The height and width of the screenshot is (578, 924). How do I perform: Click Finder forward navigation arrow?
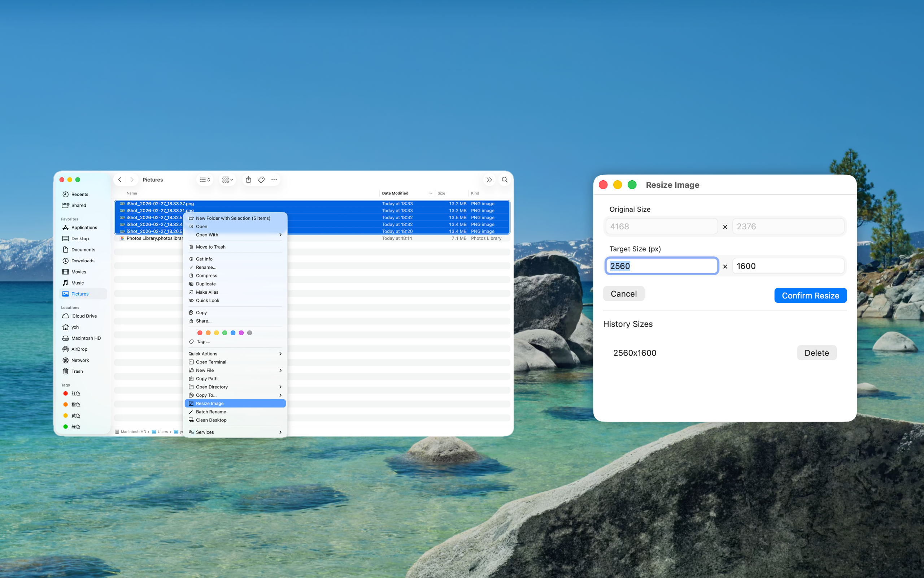tap(132, 180)
